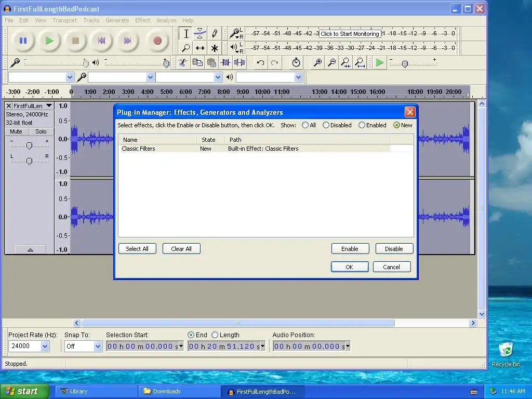This screenshot has width=532, height=399.
Task: Select the Zoom magnifier tool
Action: [186, 48]
